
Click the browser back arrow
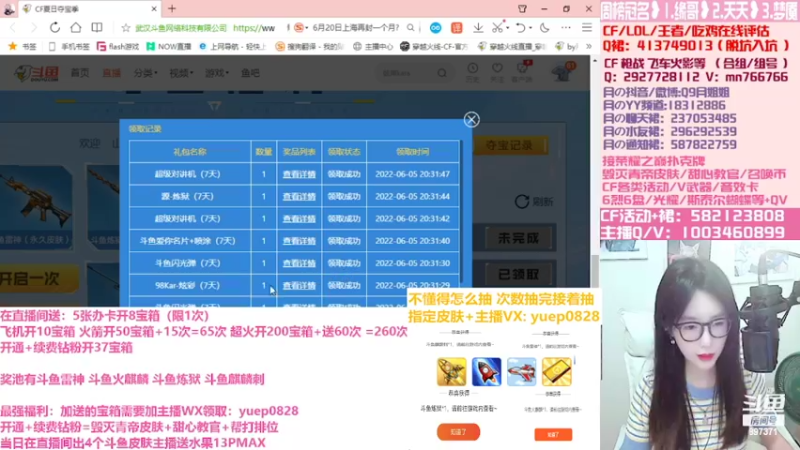(x=13, y=28)
